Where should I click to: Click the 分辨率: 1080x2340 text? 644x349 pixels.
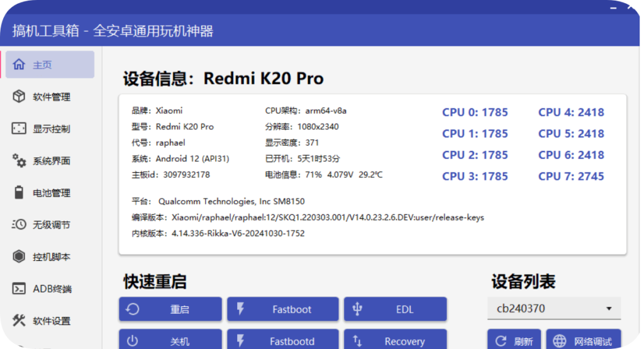(x=302, y=126)
